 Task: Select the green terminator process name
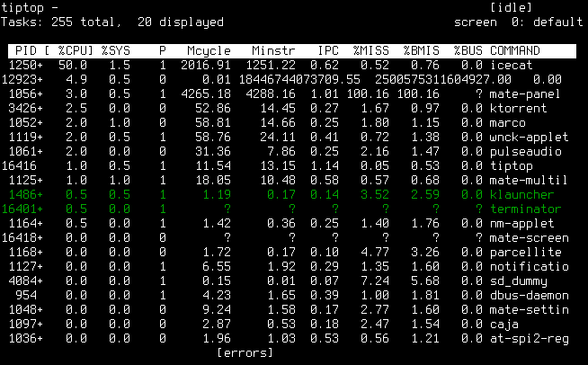pyautogui.click(x=526, y=209)
